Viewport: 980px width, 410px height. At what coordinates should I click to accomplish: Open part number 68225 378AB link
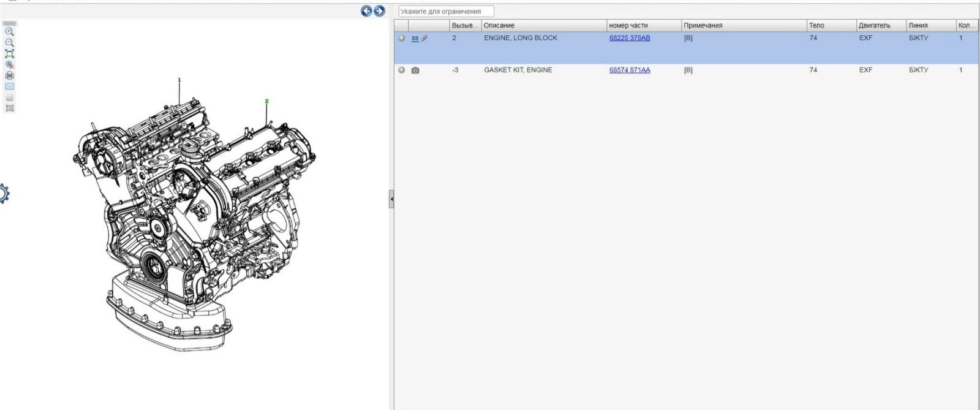(630, 38)
